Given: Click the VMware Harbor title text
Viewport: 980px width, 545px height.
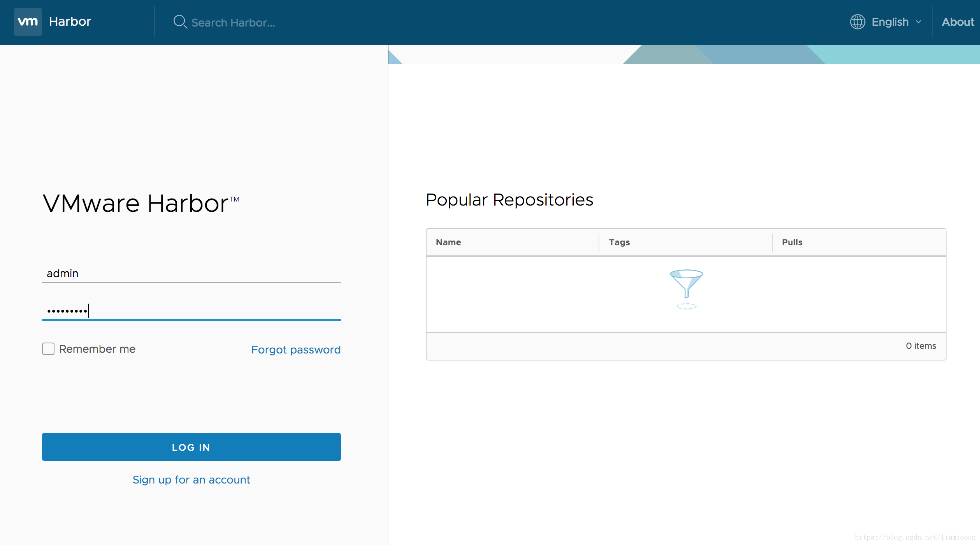Looking at the screenshot, I should tap(141, 203).
